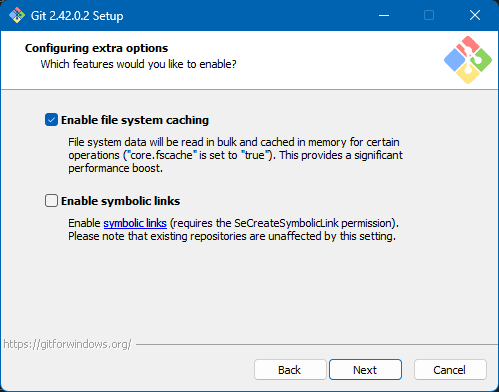Open the blue 'symbolic links' hyperlink

[x=135, y=223]
